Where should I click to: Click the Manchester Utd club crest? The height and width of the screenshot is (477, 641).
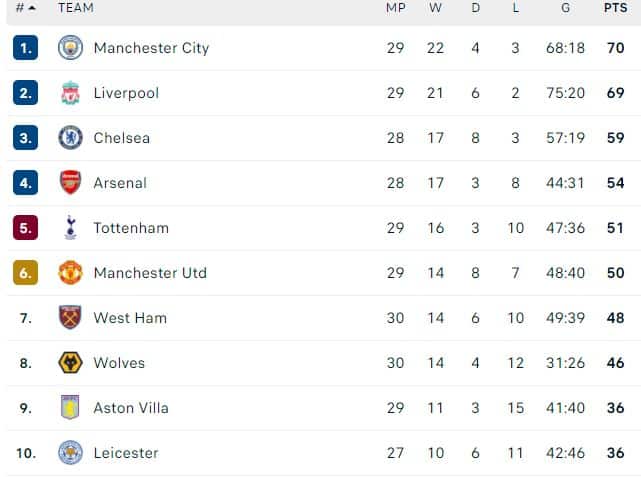pyautogui.click(x=70, y=273)
